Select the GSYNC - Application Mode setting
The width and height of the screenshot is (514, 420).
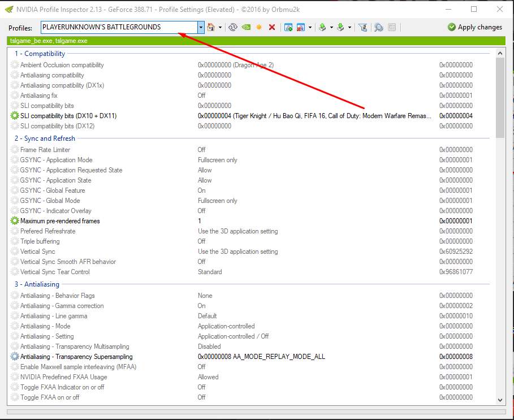click(x=250, y=160)
